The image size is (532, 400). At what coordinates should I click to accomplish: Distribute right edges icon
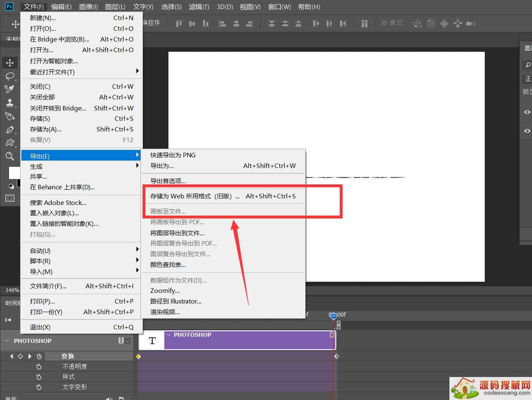pyautogui.click(x=343, y=24)
